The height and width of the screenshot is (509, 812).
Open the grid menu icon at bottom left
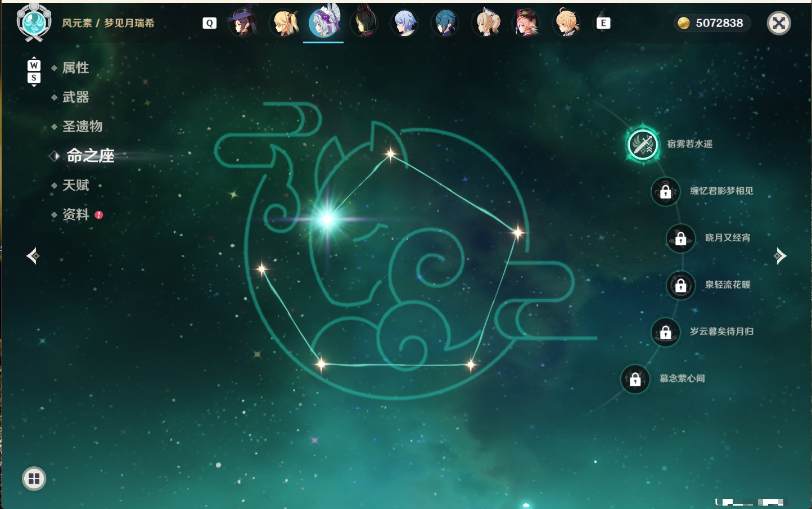point(34,479)
